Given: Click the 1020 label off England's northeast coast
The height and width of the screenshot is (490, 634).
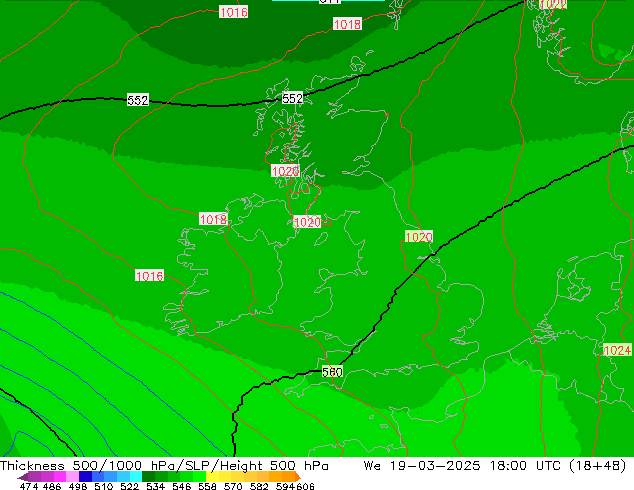Looking at the screenshot, I should (x=419, y=237).
